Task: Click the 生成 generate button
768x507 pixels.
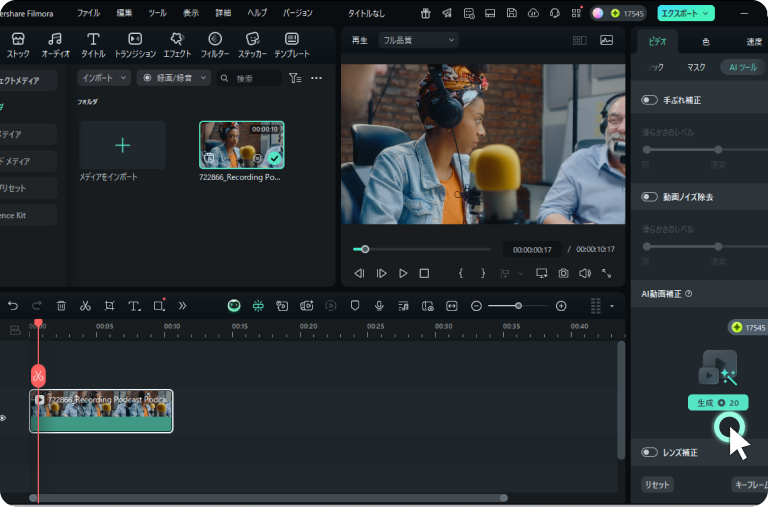Action: click(x=718, y=403)
